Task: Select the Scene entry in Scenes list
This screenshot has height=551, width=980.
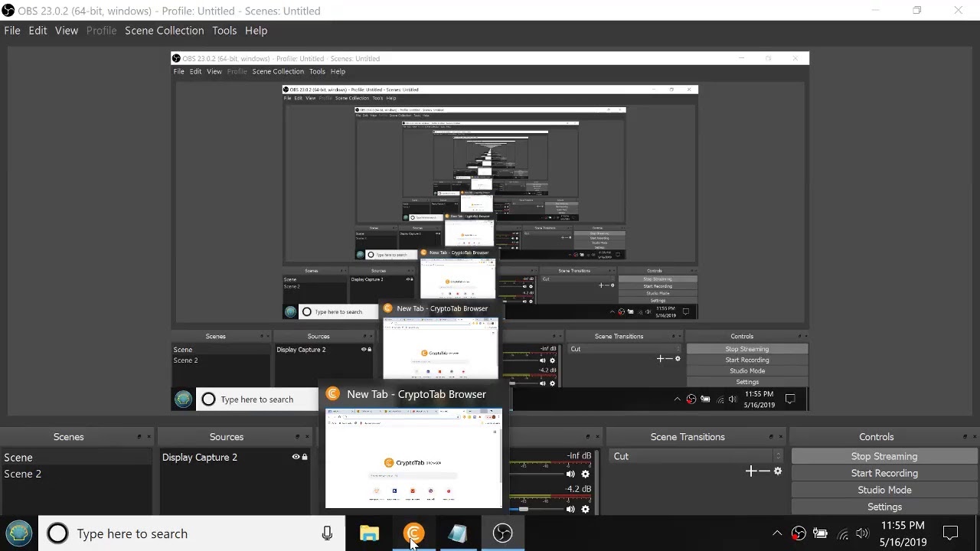Action: [x=77, y=458]
